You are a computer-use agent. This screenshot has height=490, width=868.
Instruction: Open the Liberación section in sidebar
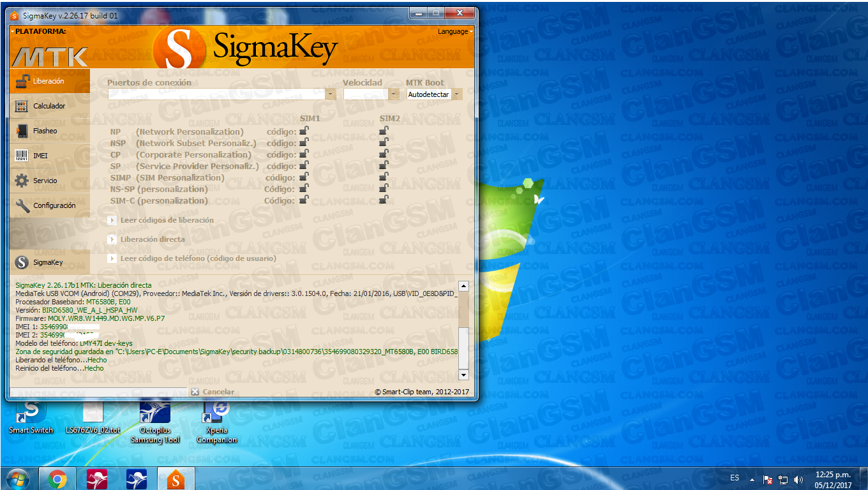pyautogui.click(x=50, y=81)
